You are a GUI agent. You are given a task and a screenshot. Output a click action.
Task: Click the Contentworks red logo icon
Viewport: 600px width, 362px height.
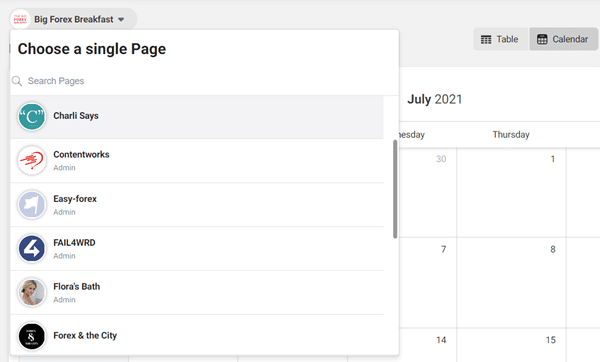[x=32, y=160]
